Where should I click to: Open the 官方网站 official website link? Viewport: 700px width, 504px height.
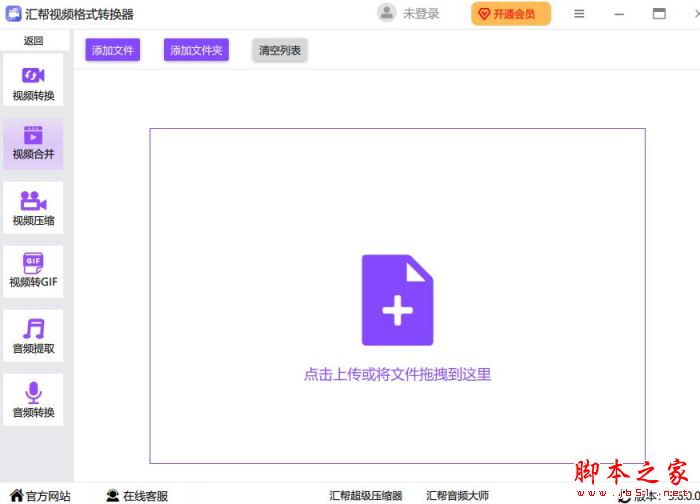pos(40,496)
